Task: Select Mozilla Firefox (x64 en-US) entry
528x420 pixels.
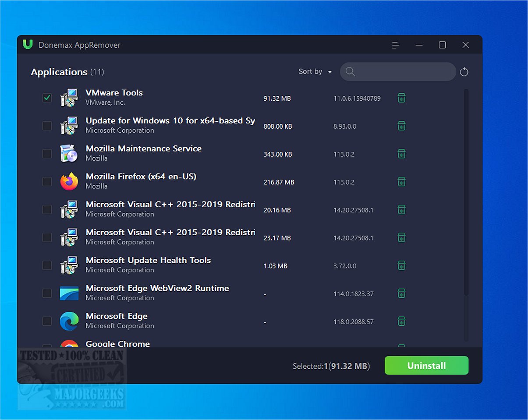Action: click(141, 176)
